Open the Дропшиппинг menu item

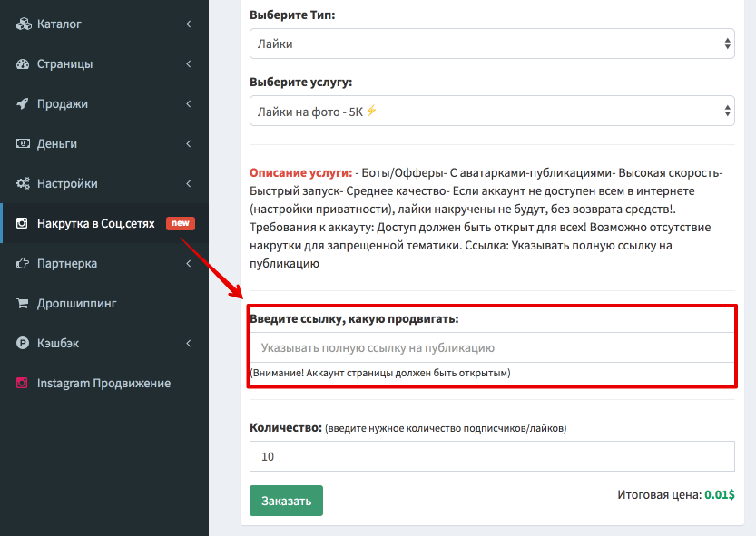pos(77,304)
